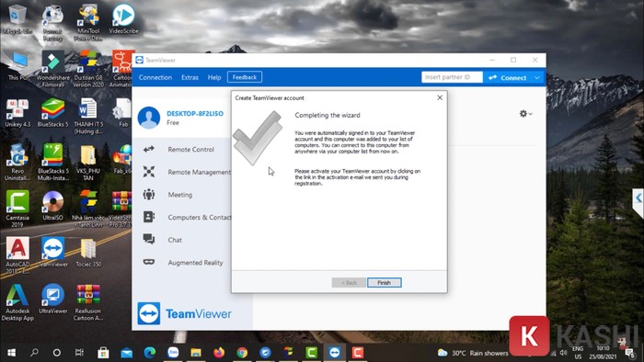644x362 pixels.
Task: Select the BlueStacks 5 desktop icon
Action: [52, 113]
